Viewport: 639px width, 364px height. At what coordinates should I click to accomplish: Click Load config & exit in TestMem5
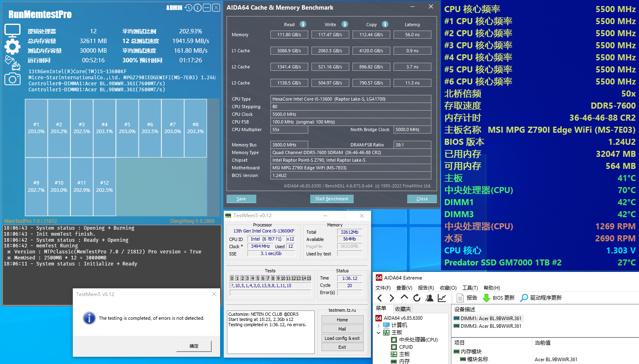tap(342, 338)
